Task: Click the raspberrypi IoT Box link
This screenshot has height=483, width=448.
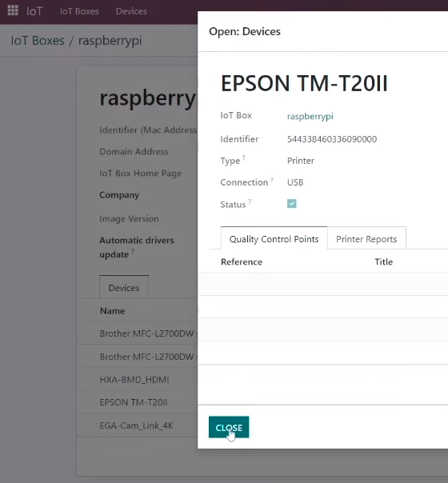Action: tap(310, 117)
